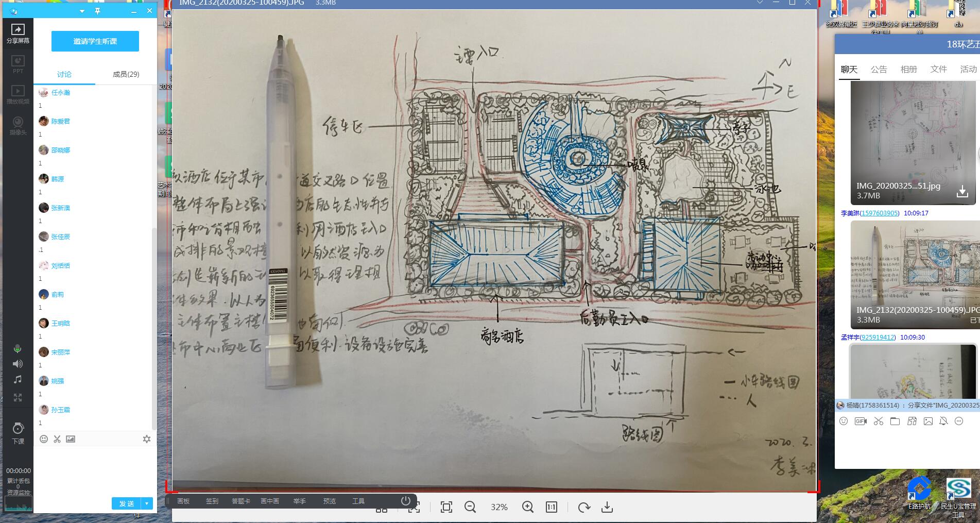Open the 画板 item in floating toolbar
Image resolution: width=980 pixels, height=523 pixels.
pos(183,501)
